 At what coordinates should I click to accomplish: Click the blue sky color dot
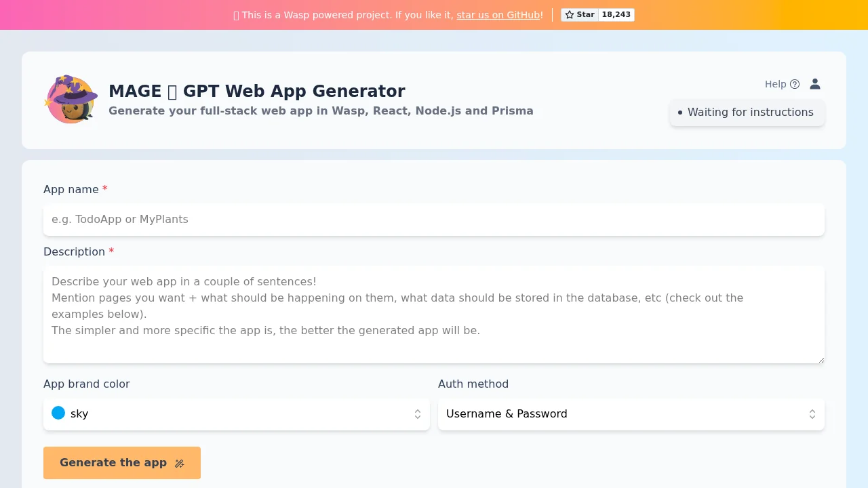click(x=58, y=413)
